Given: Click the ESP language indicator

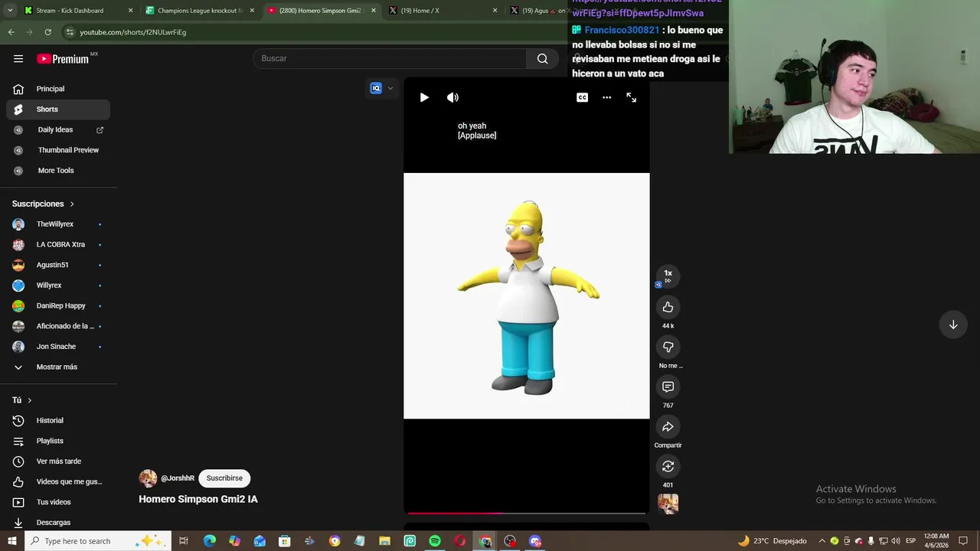Looking at the screenshot, I should point(910,541).
